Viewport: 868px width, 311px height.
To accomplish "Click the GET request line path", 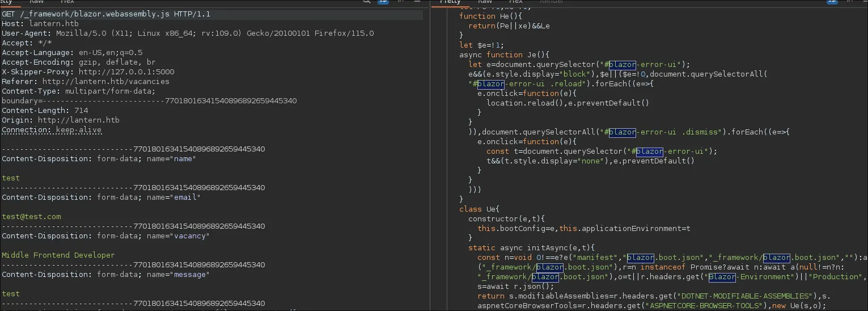I will click(x=80, y=14).
